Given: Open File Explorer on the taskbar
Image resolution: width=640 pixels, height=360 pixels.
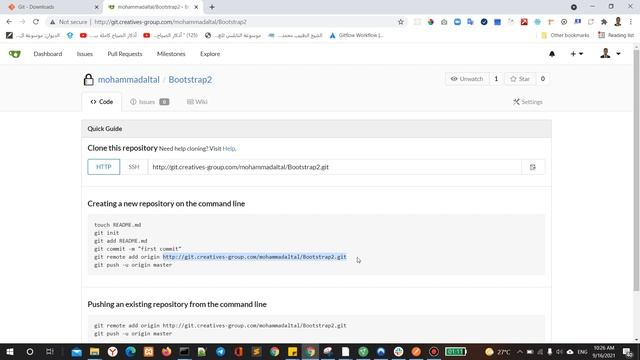Looking at the screenshot, I should [94, 351].
